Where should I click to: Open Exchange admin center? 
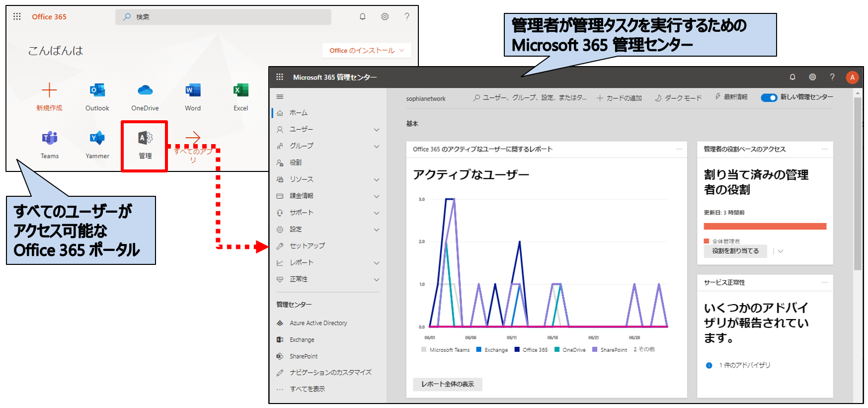point(302,340)
